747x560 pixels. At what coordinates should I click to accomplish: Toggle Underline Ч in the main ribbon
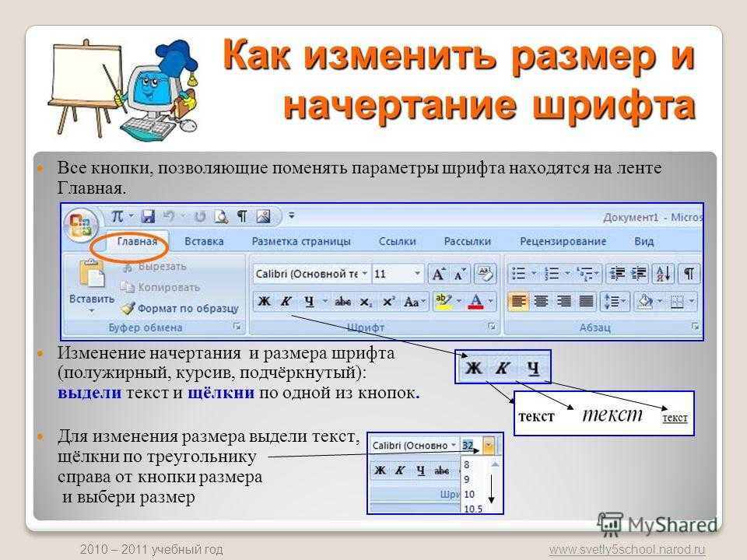click(x=309, y=302)
